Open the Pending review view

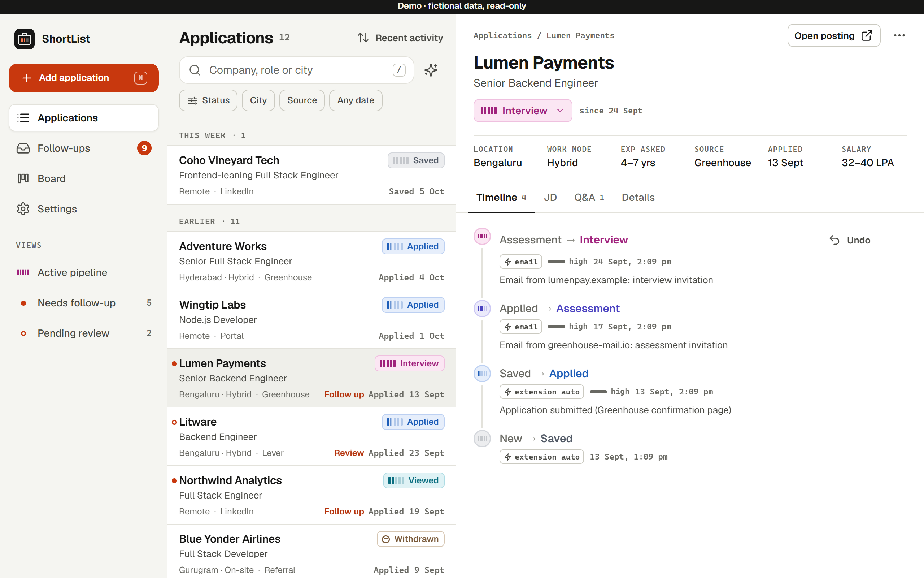[x=84, y=333]
